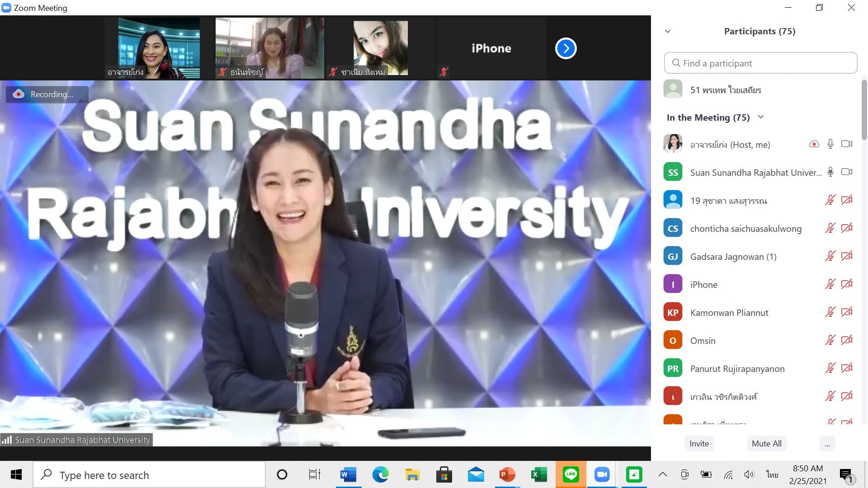868x488 pixels.
Task: Collapse the In the Meeting (75) section
Action: click(x=761, y=117)
